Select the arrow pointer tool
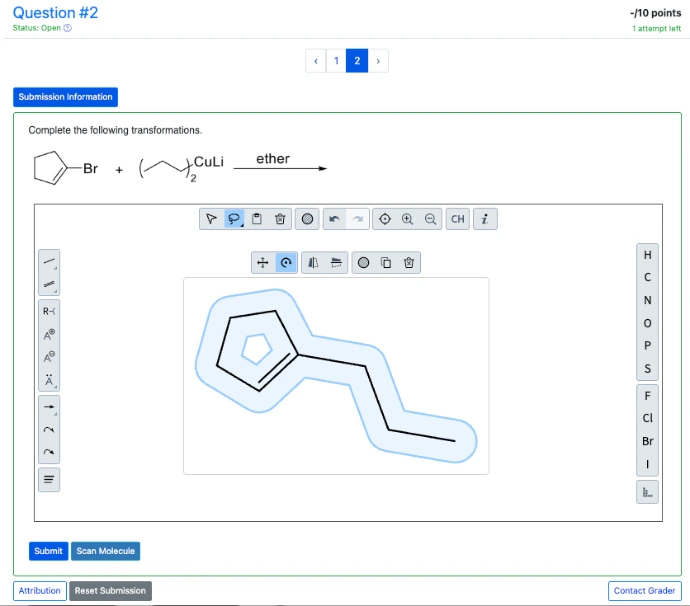The height and width of the screenshot is (606, 690). point(211,219)
